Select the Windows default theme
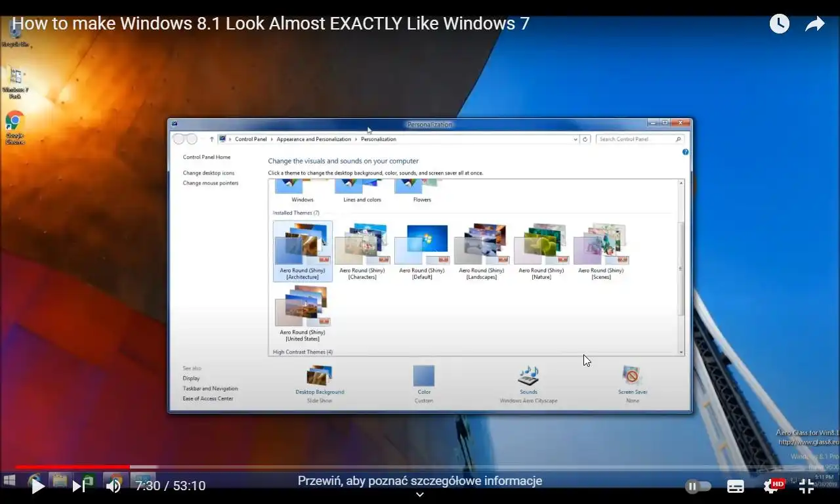 tap(303, 191)
